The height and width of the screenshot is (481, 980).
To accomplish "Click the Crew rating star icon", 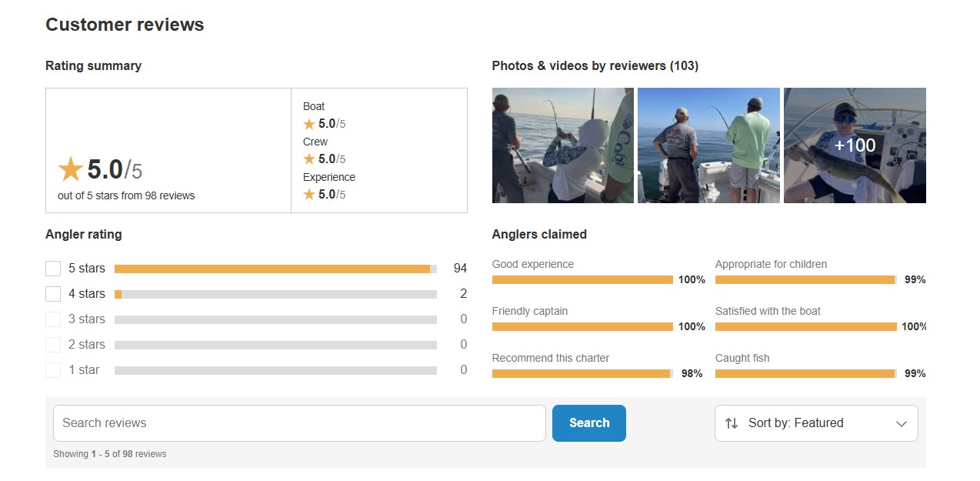I will click(309, 159).
